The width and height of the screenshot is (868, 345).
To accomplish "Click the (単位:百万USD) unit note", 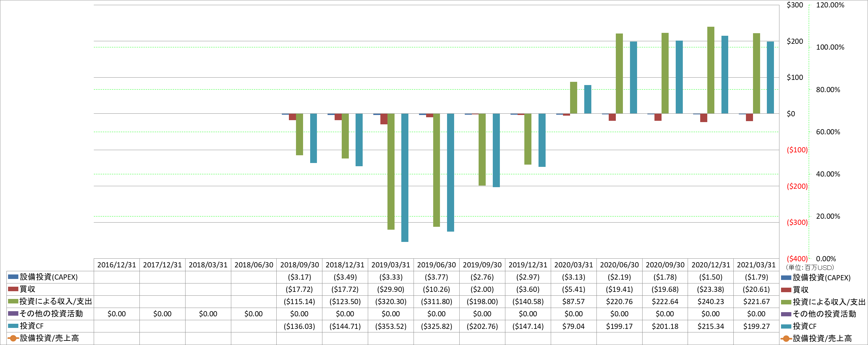I will point(809,267).
